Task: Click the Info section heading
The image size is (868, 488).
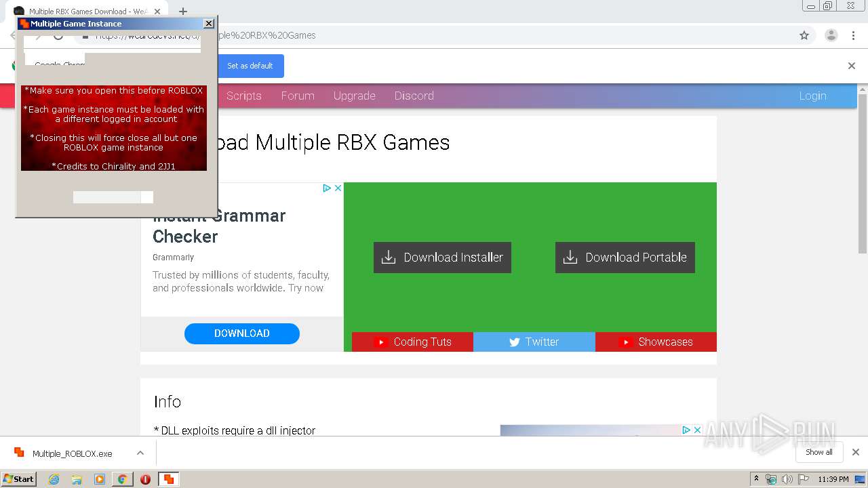Action: [167, 401]
